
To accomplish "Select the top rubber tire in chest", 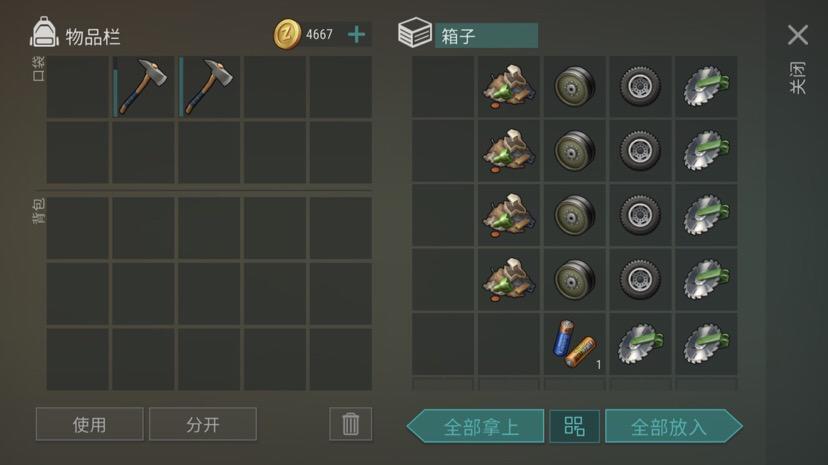I will (x=640, y=87).
